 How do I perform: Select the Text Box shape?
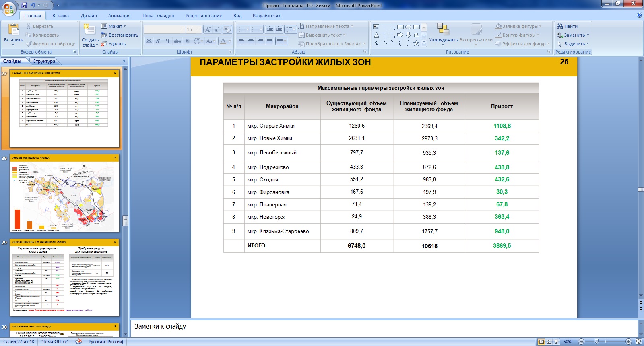376,27
